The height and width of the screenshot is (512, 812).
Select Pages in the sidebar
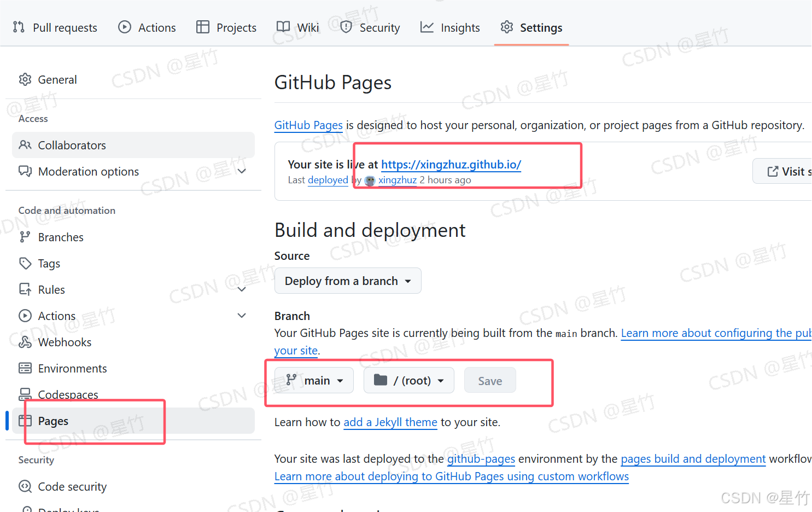pyautogui.click(x=53, y=421)
